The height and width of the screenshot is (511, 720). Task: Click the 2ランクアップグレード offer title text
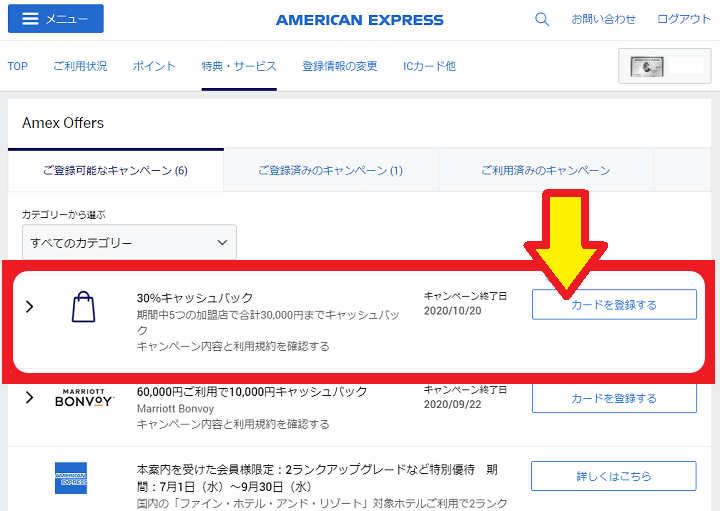pos(317,478)
